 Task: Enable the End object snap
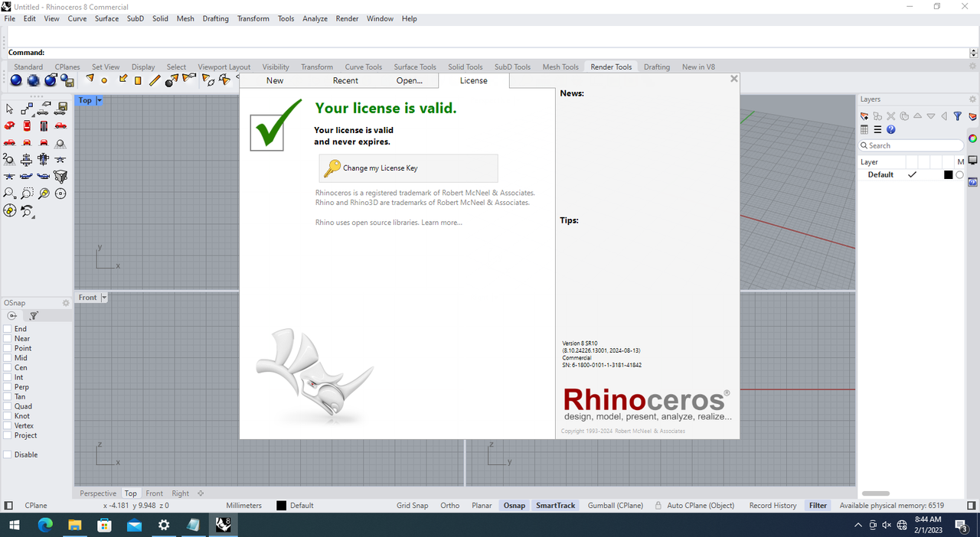click(x=8, y=329)
